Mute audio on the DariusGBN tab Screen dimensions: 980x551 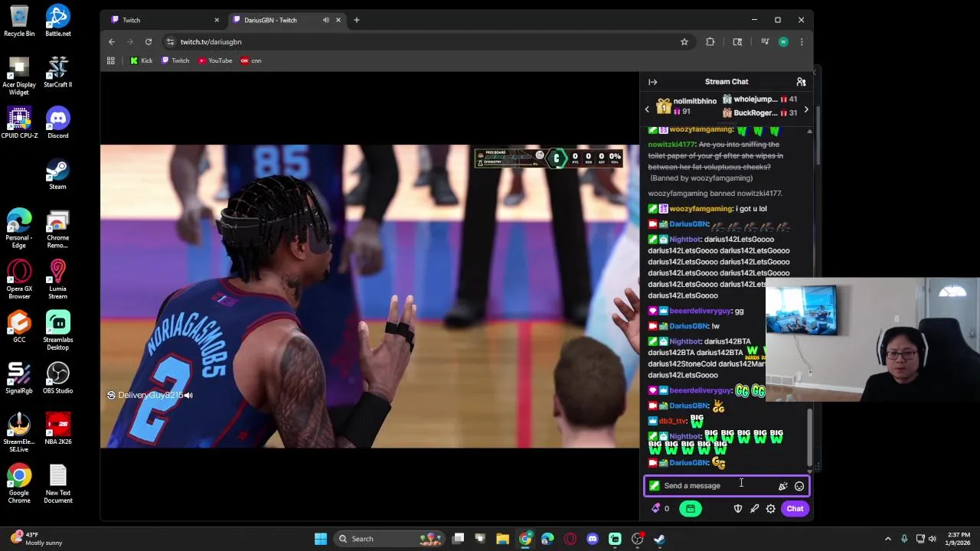coord(326,20)
